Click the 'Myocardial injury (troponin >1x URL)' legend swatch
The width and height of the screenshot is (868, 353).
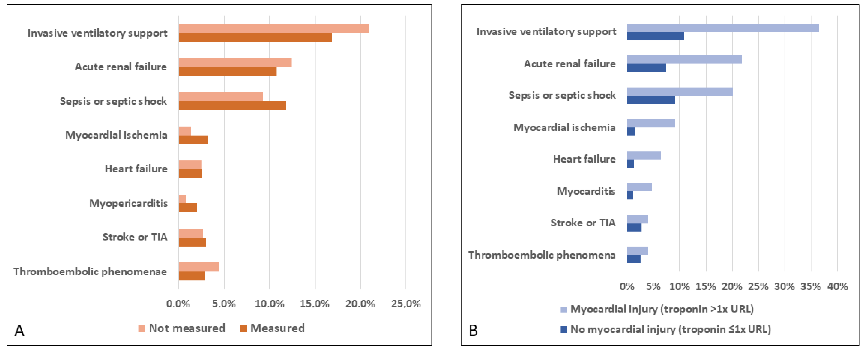coord(563,309)
